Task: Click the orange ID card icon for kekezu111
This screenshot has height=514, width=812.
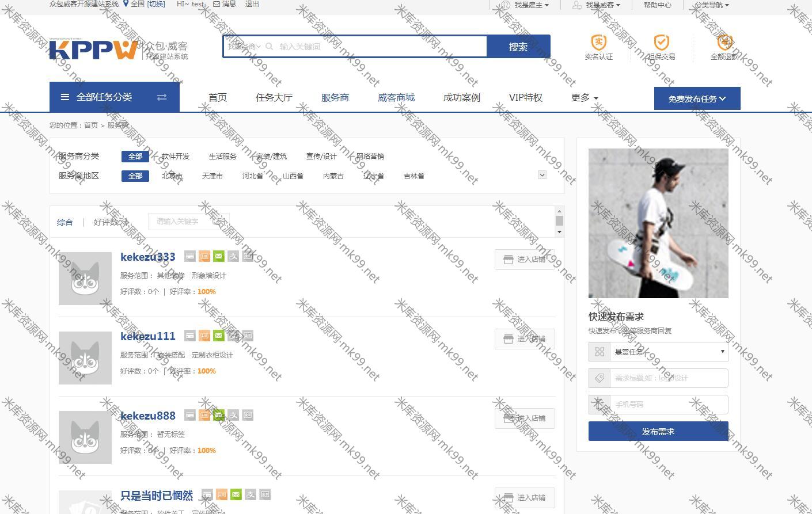Action: pos(204,336)
